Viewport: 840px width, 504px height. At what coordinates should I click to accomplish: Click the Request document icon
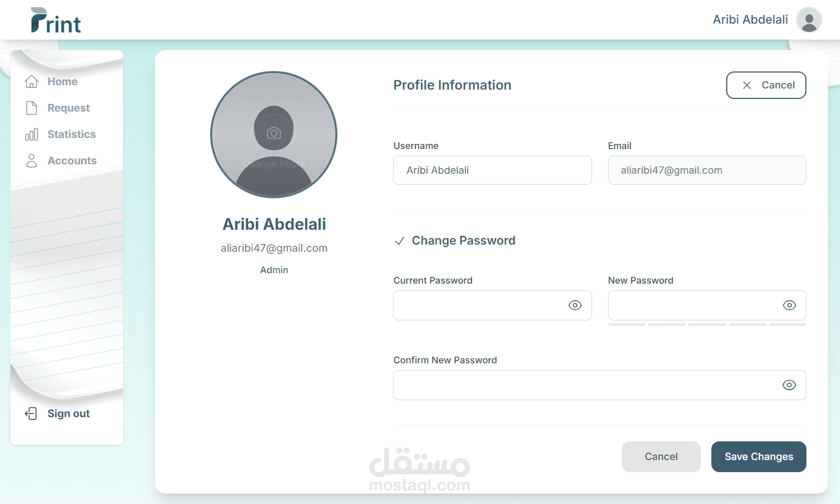coord(31,108)
